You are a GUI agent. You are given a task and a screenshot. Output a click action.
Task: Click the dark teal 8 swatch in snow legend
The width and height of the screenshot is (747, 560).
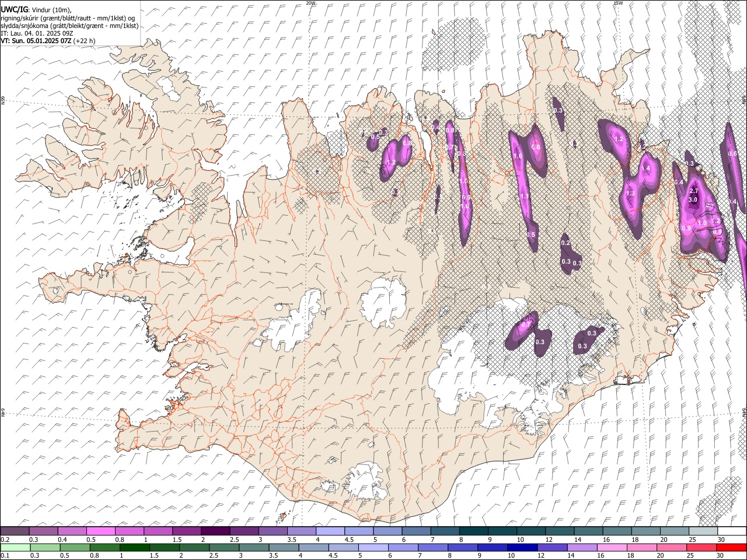tap(473, 531)
